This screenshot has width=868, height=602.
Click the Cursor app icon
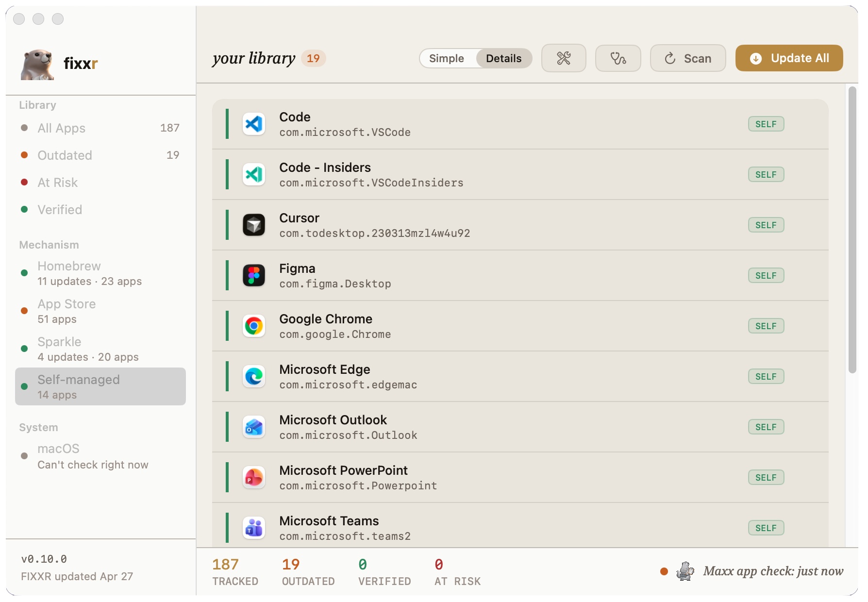click(x=254, y=225)
